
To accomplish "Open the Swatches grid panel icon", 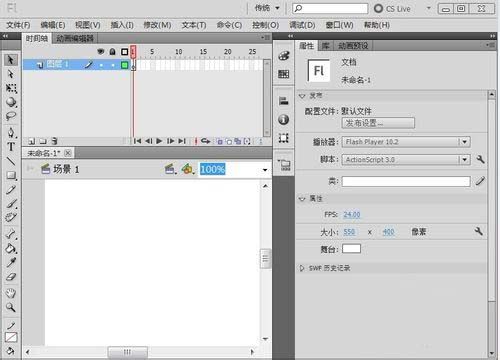I will [284, 74].
